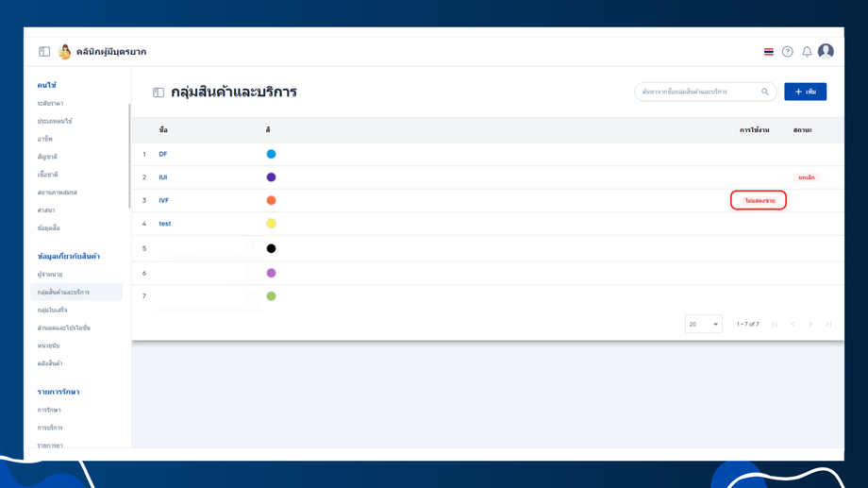Screen dimensions: 868x488
Task: Open the IVF group link
Action: (x=164, y=200)
